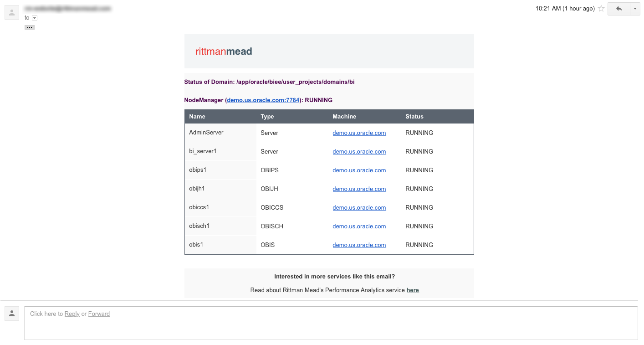Select the bi_server1 name cell
Screen dimensions: 644x345
coord(220,151)
